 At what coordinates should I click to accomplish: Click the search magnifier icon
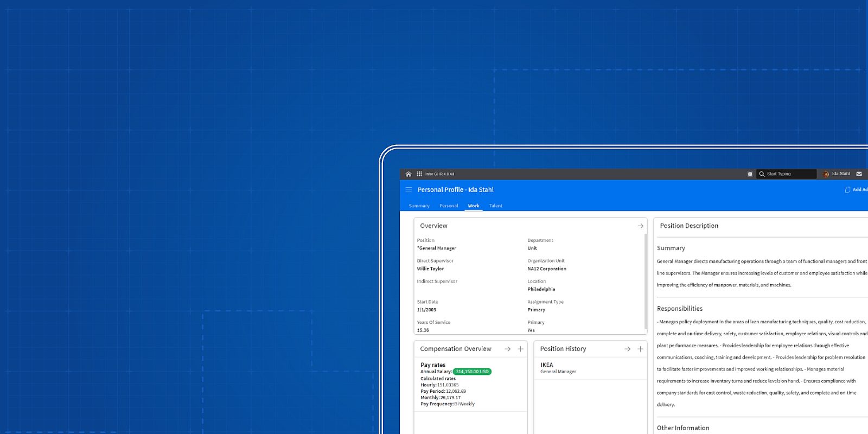tap(762, 174)
